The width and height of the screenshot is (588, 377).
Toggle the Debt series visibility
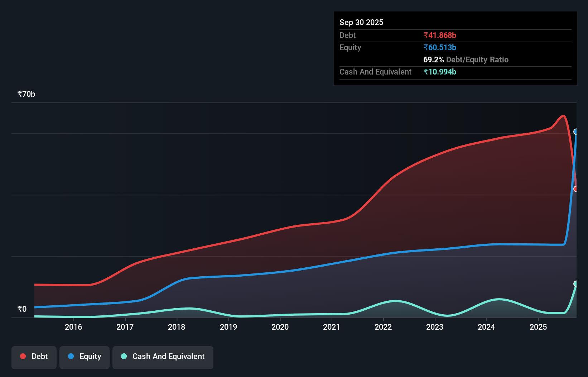coord(34,356)
